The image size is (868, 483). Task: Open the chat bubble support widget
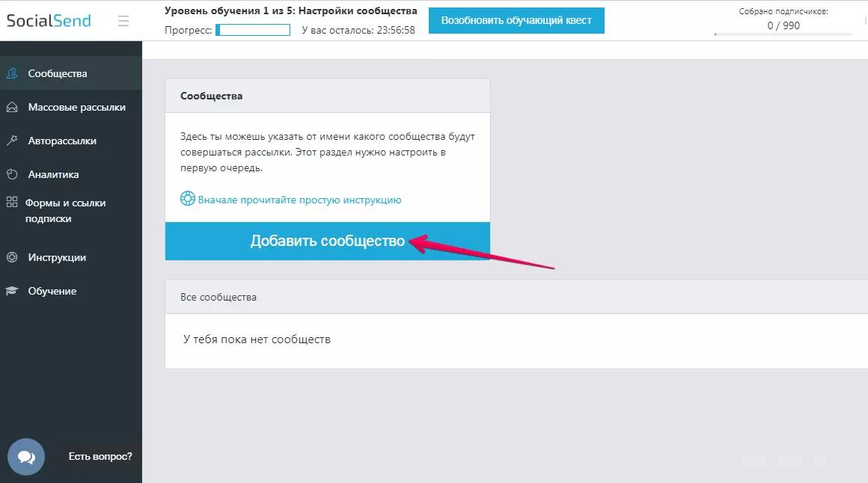pos(26,457)
